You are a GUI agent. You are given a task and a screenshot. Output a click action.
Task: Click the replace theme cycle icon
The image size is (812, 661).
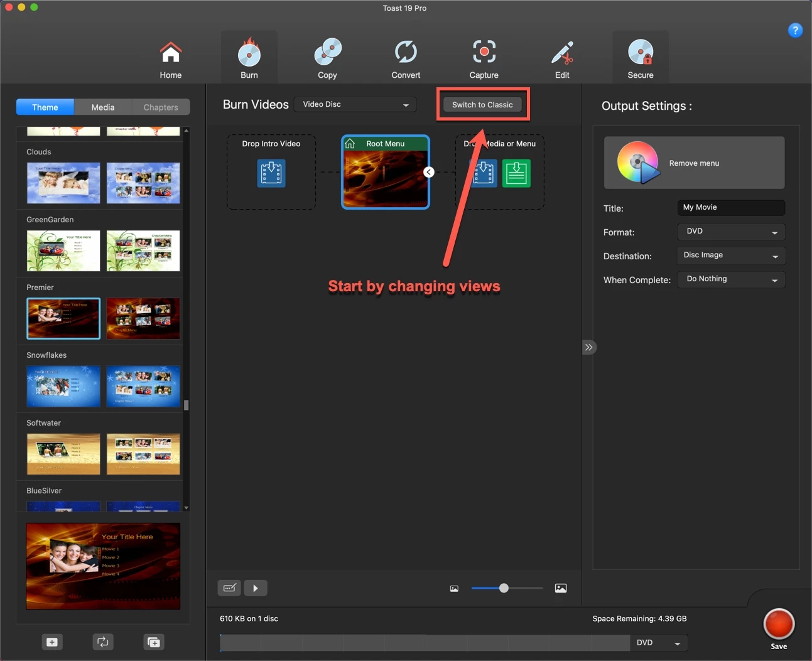(102, 642)
